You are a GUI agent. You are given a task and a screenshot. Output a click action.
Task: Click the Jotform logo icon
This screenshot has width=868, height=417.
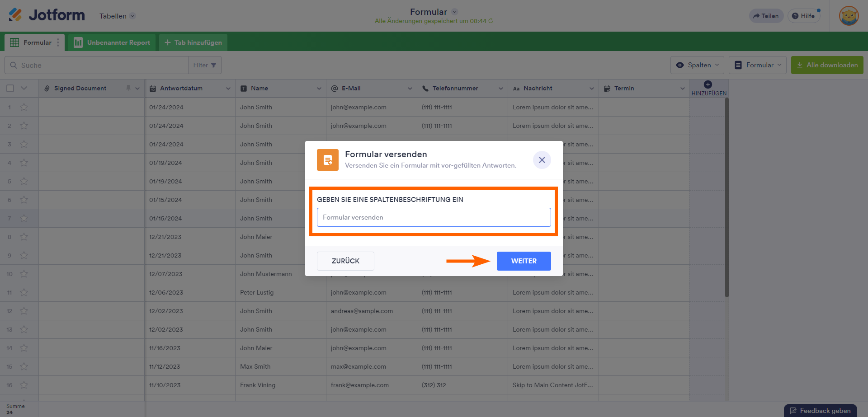point(15,15)
